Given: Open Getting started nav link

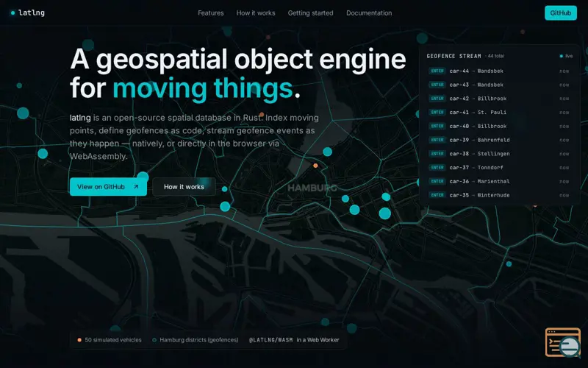Looking at the screenshot, I should pyautogui.click(x=310, y=13).
